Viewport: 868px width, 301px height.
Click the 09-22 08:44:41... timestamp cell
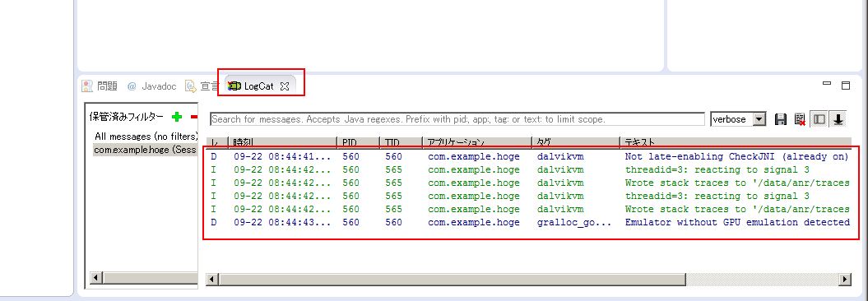point(282,156)
